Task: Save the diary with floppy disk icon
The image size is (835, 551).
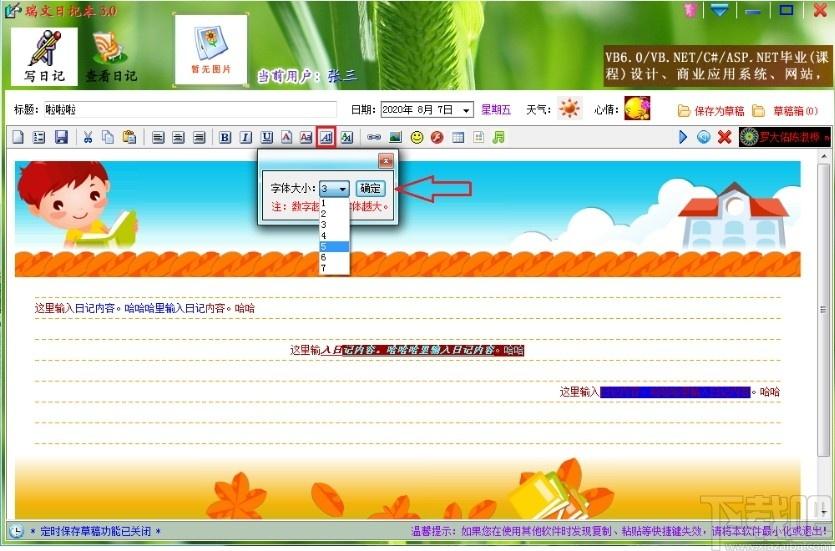Action: 61,137
